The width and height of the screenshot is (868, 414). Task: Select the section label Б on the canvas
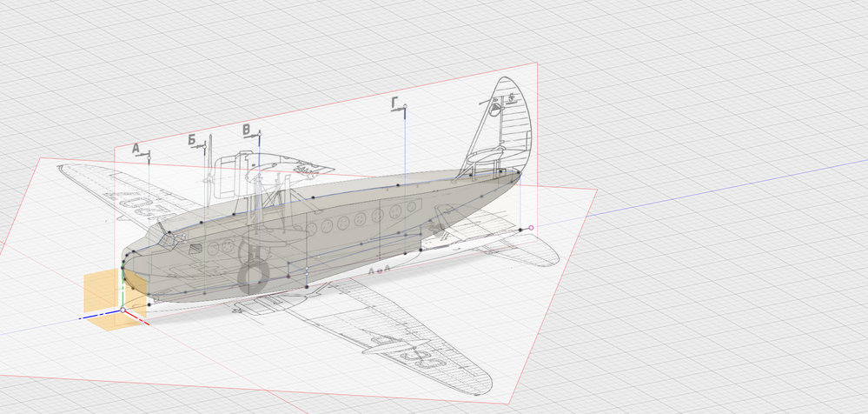(x=192, y=140)
